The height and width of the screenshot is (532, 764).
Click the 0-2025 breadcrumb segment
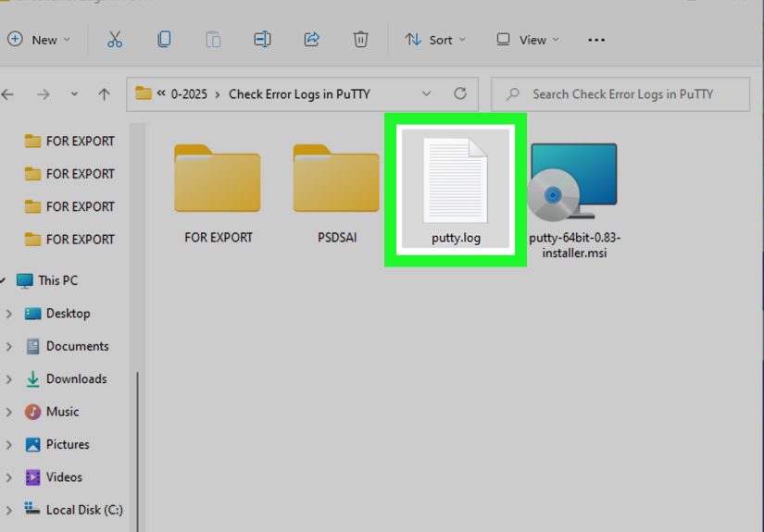click(189, 94)
